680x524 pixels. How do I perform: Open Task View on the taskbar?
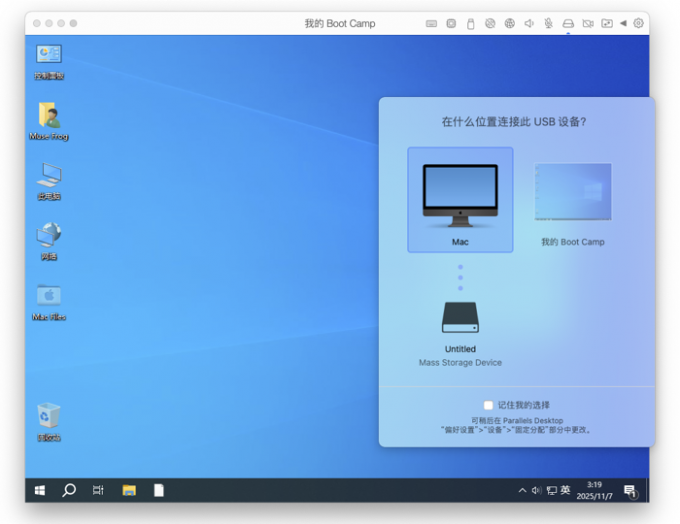pos(98,491)
